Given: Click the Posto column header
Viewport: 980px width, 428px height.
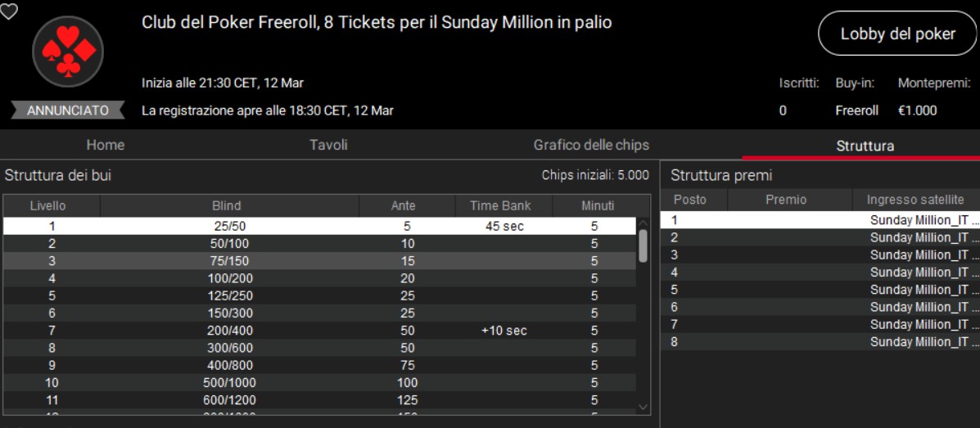Looking at the screenshot, I should pos(689,200).
